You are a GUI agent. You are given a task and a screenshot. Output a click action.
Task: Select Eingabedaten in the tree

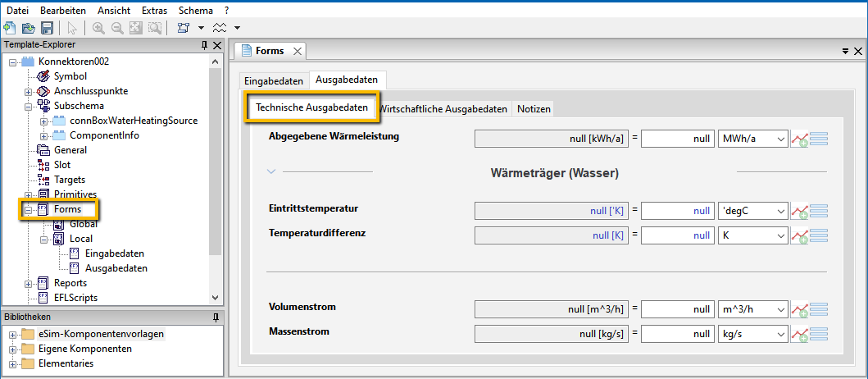point(115,253)
